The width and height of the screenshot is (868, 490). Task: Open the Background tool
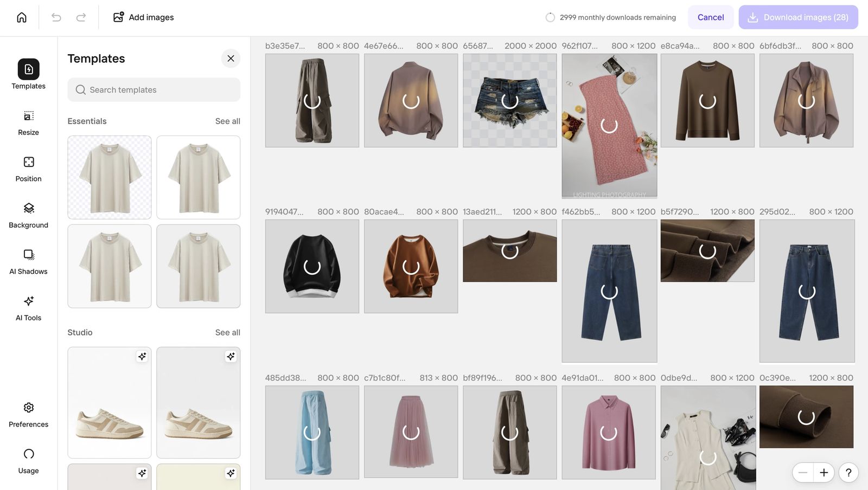pyautogui.click(x=28, y=216)
